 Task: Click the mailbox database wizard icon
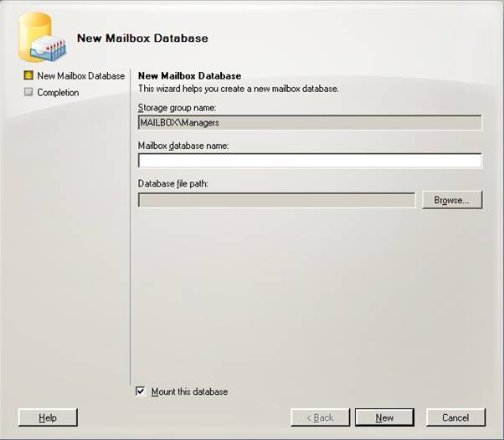coord(42,38)
